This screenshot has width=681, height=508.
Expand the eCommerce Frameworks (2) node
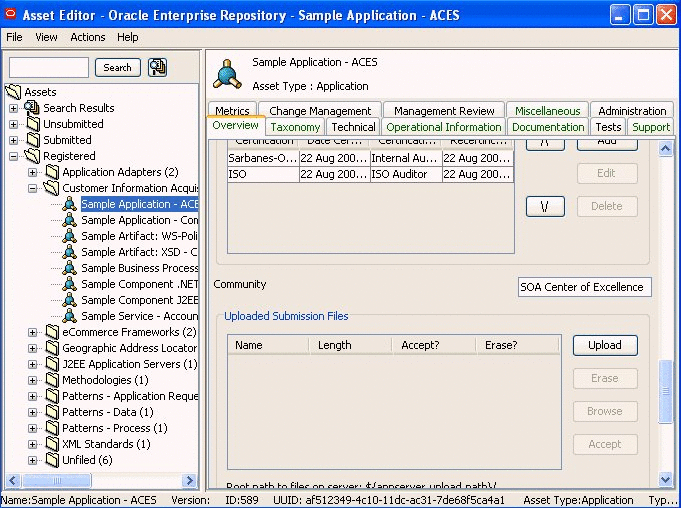[x=33, y=332]
